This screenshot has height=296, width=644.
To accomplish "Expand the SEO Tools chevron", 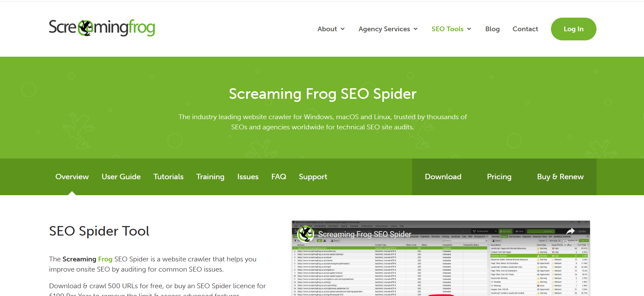I will point(469,29).
